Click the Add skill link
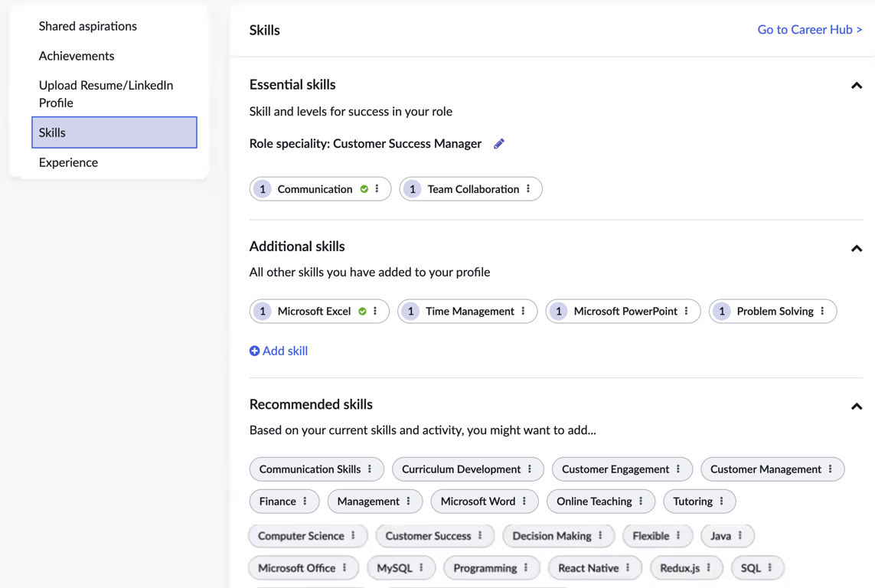Image resolution: width=875 pixels, height=588 pixels. point(279,351)
